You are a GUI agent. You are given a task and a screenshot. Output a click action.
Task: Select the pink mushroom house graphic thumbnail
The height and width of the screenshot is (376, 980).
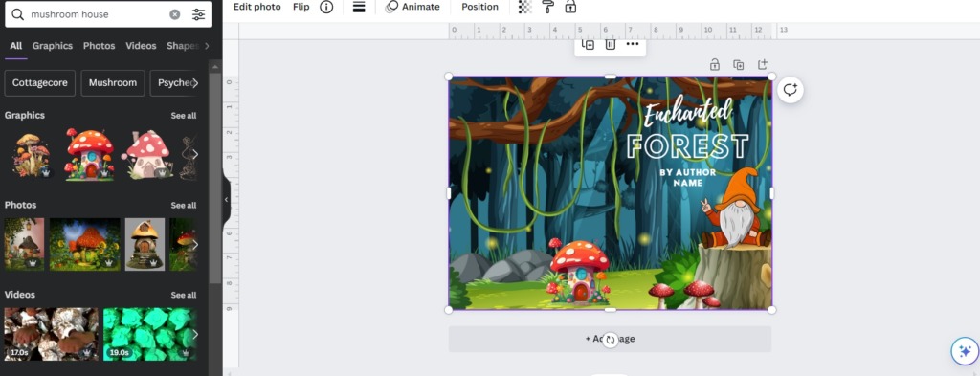pyautogui.click(x=146, y=155)
